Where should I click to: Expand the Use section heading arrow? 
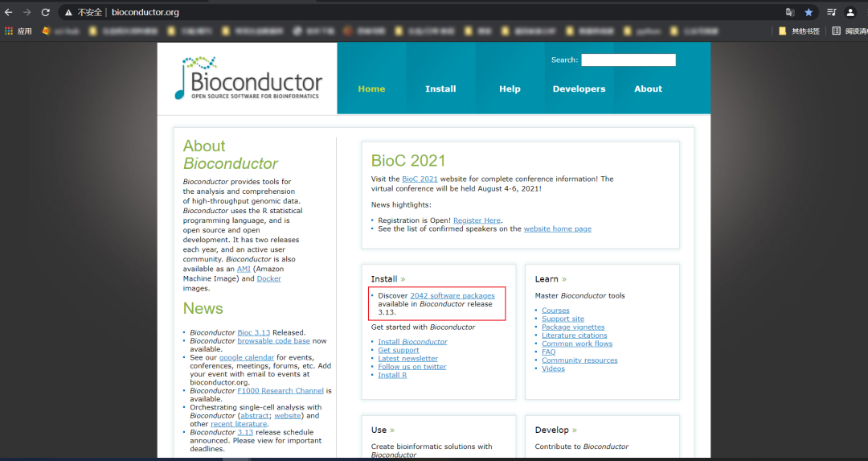(392, 430)
